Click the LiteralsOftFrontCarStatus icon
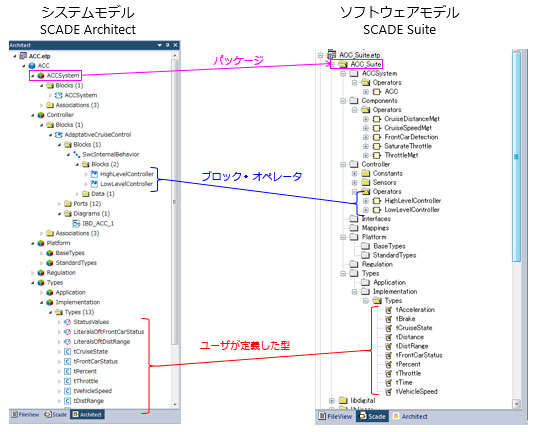 click(x=68, y=332)
